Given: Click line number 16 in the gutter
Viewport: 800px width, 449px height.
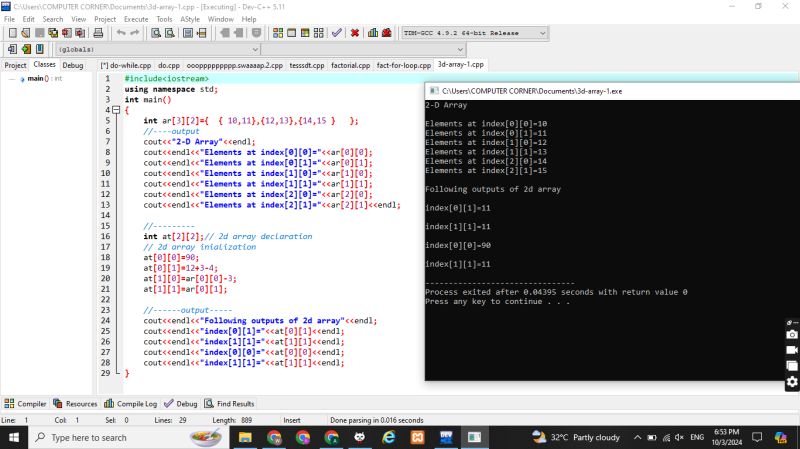Looking at the screenshot, I should click(x=105, y=236).
